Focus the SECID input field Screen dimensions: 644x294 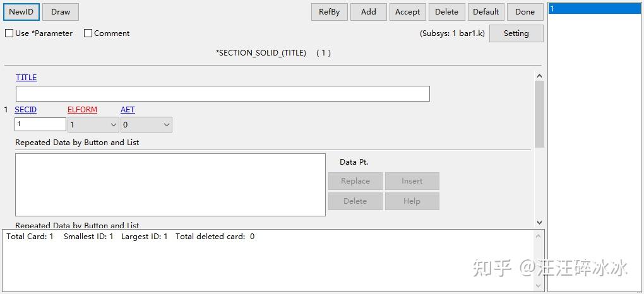(x=40, y=124)
